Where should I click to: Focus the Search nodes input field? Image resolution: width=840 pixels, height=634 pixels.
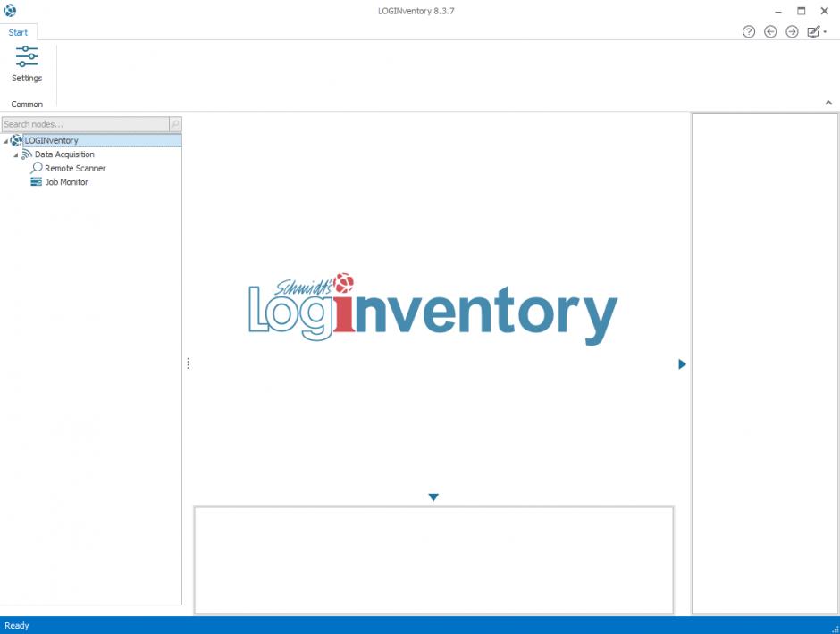[x=85, y=124]
